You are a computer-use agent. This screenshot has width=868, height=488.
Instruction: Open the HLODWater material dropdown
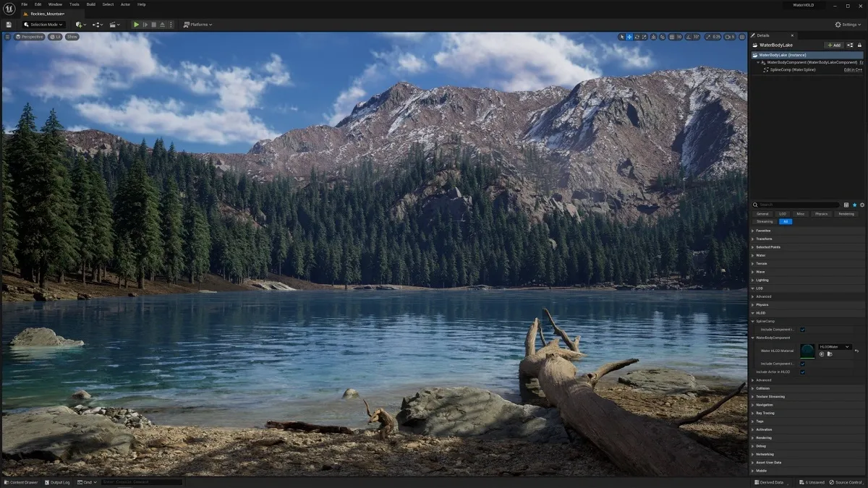[x=835, y=347]
